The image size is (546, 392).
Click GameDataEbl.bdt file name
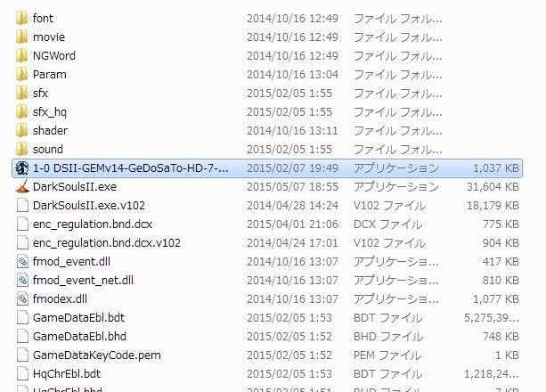pos(78,318)
